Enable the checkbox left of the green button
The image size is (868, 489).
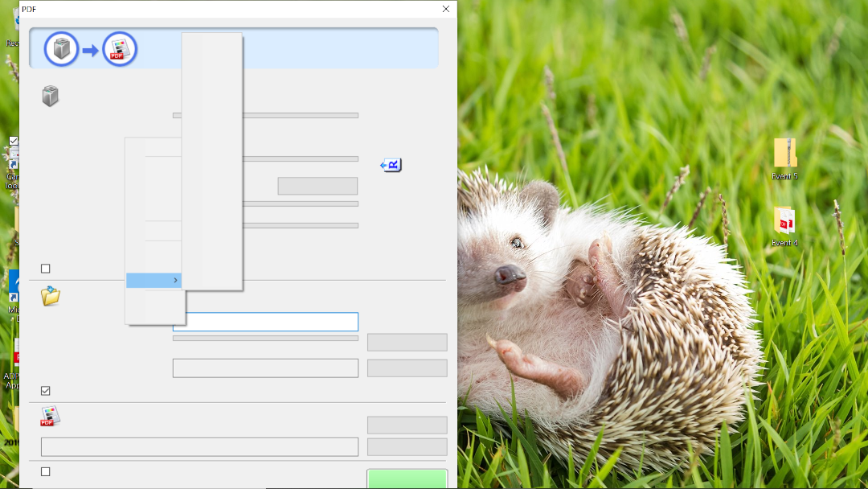pos(46,472)
